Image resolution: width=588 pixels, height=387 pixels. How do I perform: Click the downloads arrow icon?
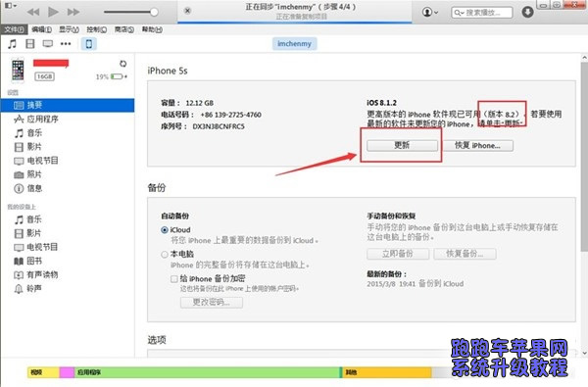pyautogui.click(x=527, y=12)
